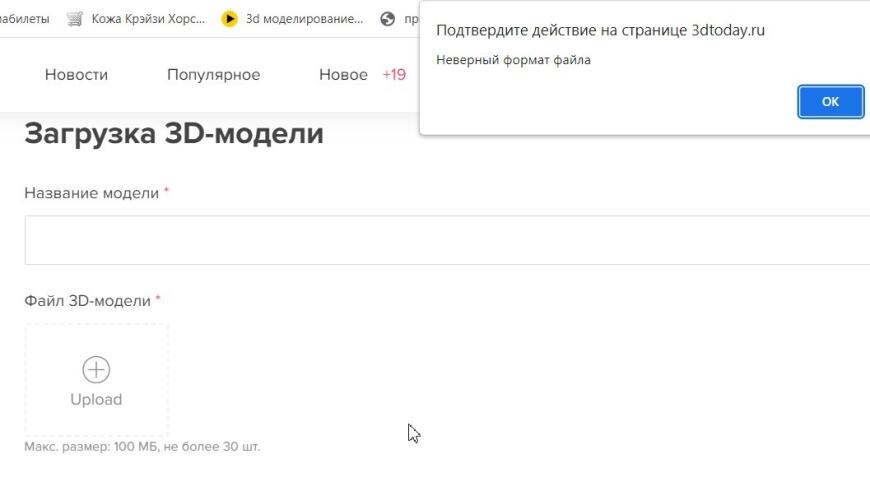
Task: Click the +19 new items counter
Action: click(394, 75)
